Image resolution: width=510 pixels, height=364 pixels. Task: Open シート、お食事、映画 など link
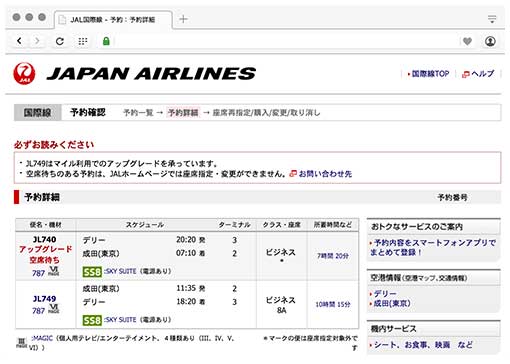tap(423, 345)
